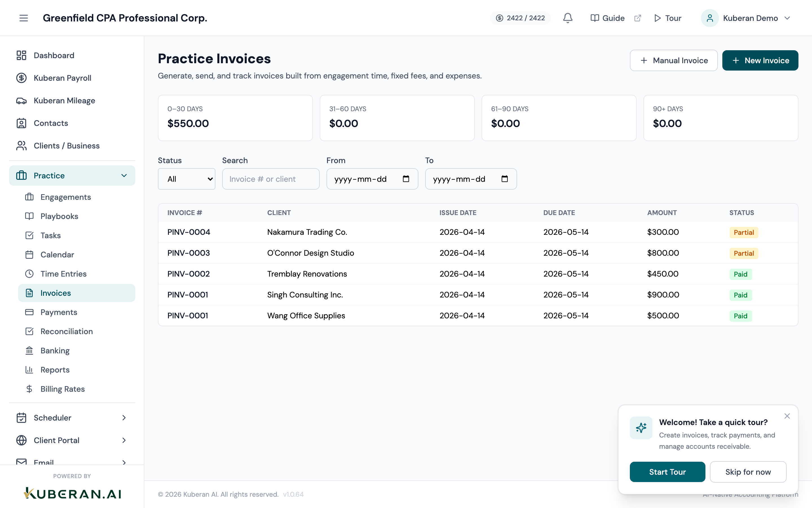Click the sparkle icon in tour popup
Image resolution: width=812 pixels, height=508 pixels.
pyautogui.click(x=641, y=428)
